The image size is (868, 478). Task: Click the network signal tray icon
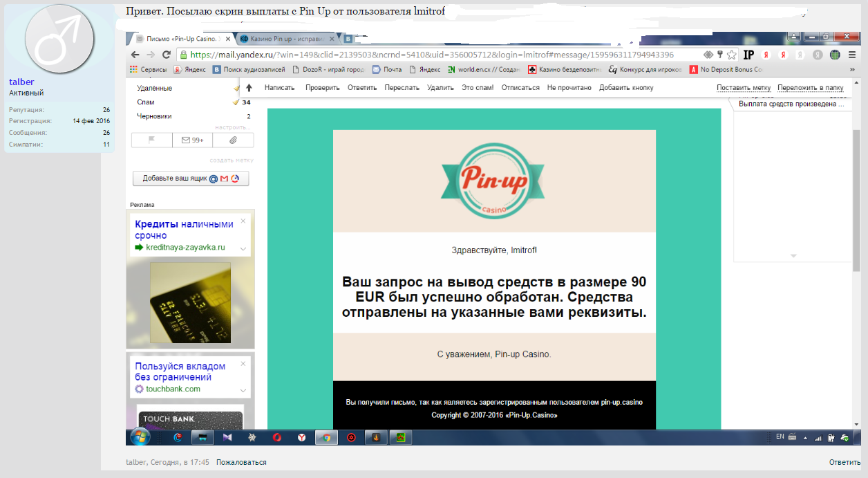pyautogui.click(x=818, y=437)
